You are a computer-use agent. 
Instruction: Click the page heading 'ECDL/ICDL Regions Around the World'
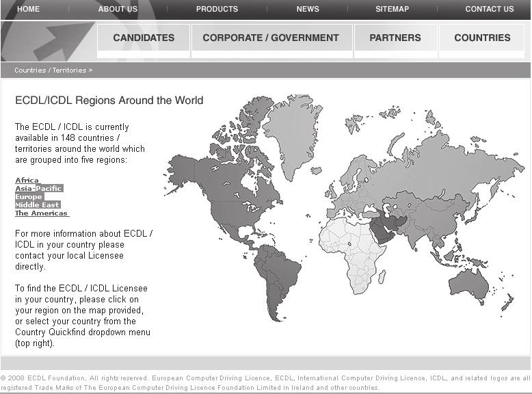coord(109,101)
